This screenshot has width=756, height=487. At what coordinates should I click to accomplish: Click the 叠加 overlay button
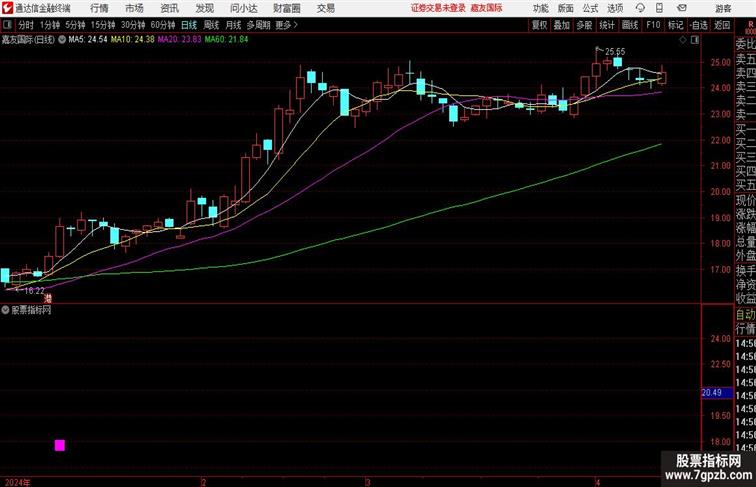pyautogui.click(x=562, y=25)
